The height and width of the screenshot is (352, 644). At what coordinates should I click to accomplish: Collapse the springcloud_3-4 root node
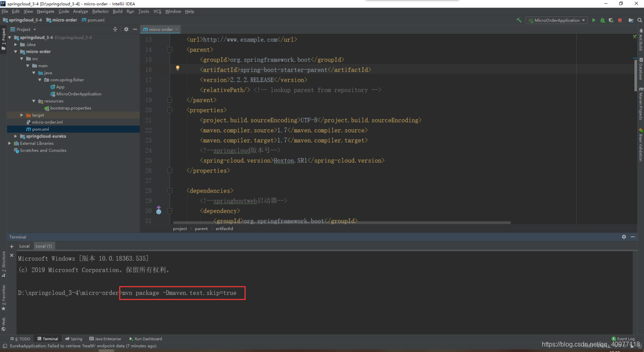[10, 37]
